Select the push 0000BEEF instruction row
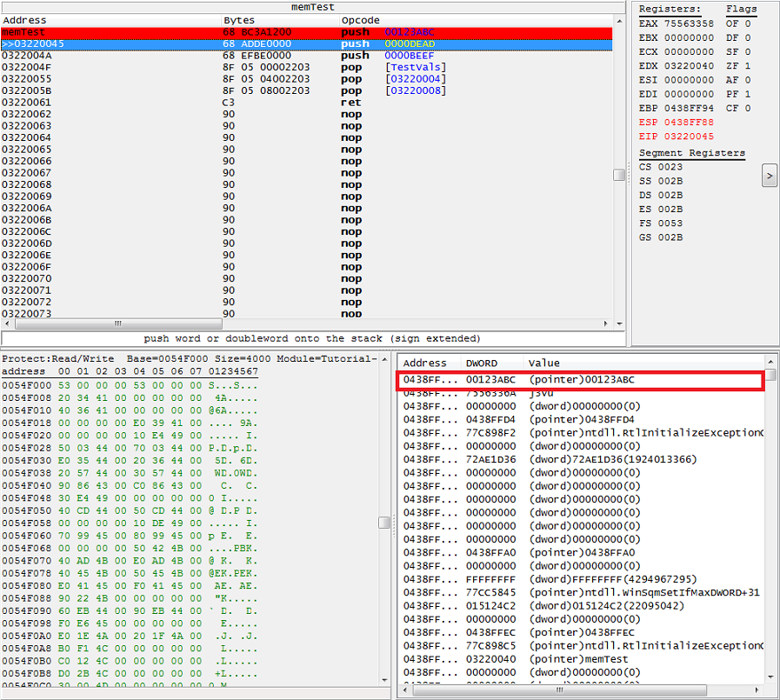The height and width of the screenshot is (700, 780). click(306, 56)
